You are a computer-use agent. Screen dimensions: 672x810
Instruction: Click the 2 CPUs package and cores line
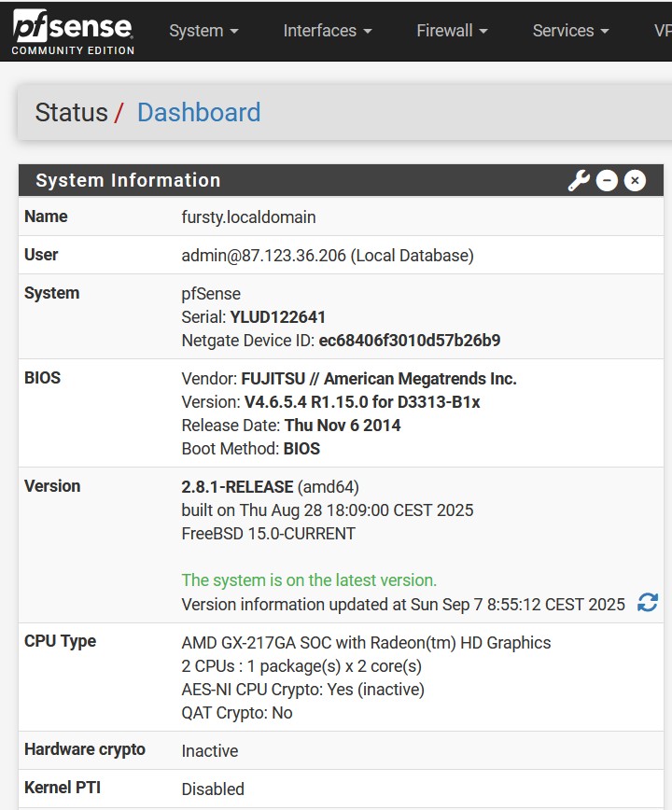point(301,666)
